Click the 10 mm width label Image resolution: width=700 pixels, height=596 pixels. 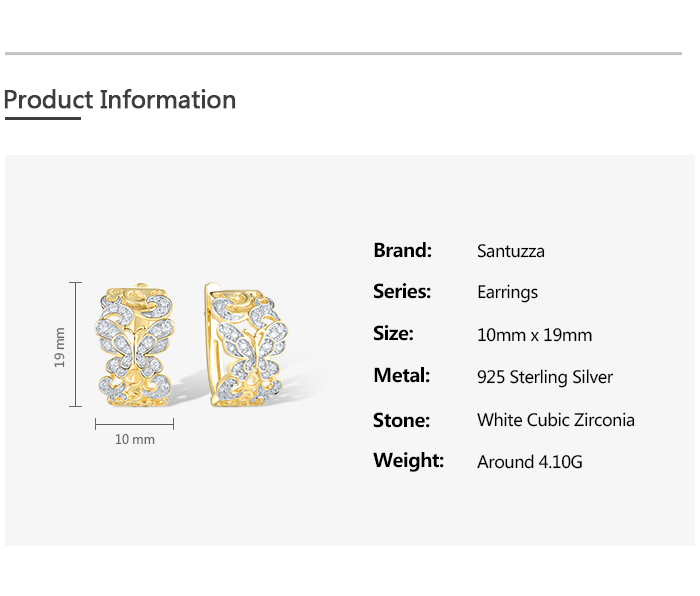[x=135, y=439]
